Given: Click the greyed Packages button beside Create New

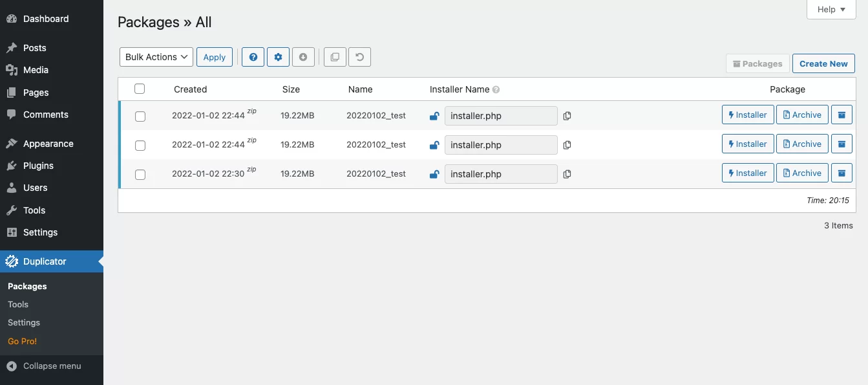Looking at the screenshot, I should (757, 63).
